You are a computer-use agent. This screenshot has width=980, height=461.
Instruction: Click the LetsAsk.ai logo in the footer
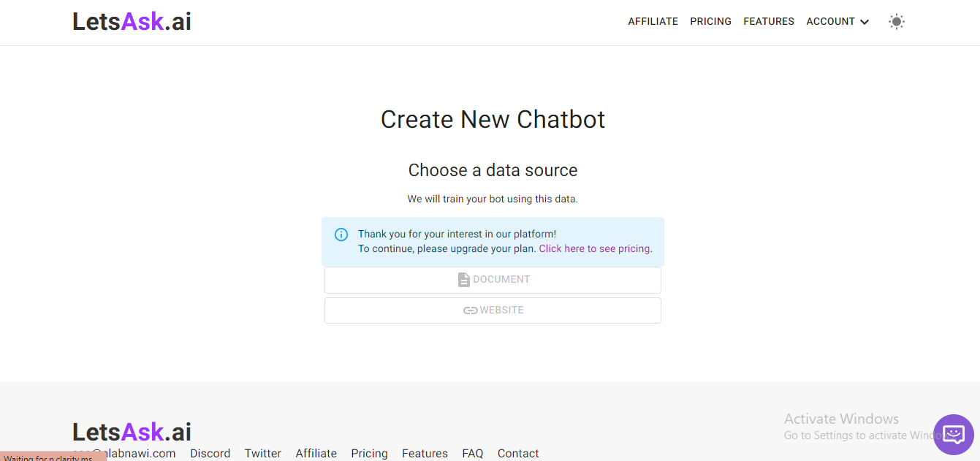(132, 432)
